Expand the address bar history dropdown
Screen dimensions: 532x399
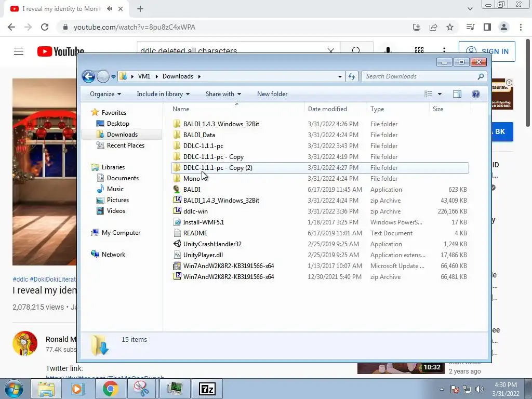click(340, 77)
